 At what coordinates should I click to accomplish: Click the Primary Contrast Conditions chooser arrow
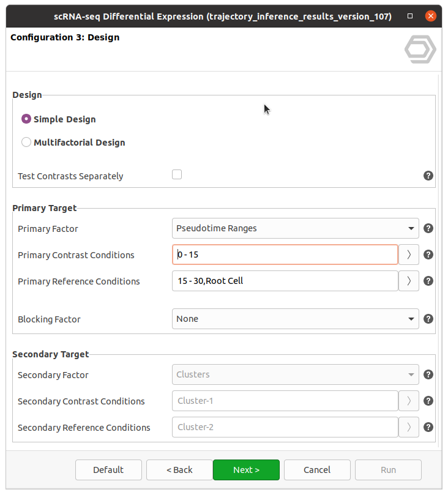(409, 255)
